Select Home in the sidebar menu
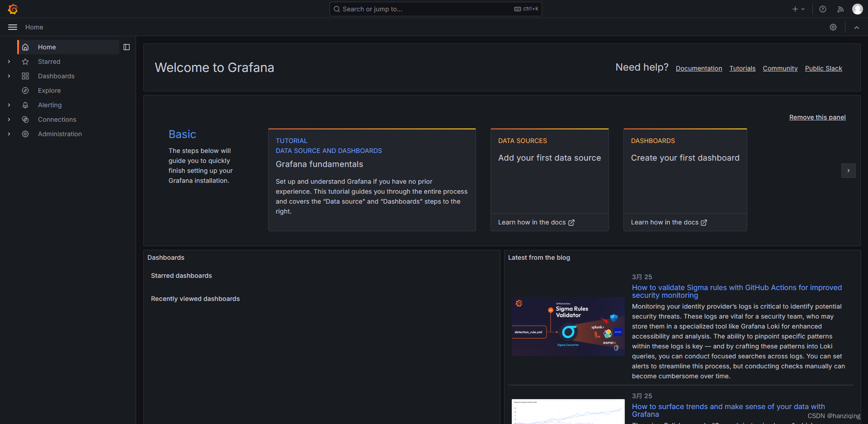868x424 pixels. pyautogui.click(x=68, y=47)
